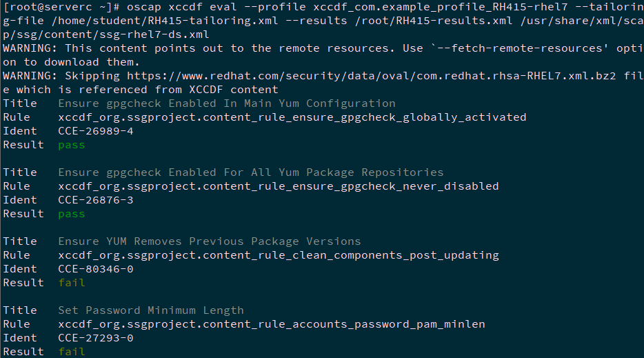This screenshot has height=358, width=644.
Task: Click the pass result under CCE-26876-3
Action: click(72, 214)
